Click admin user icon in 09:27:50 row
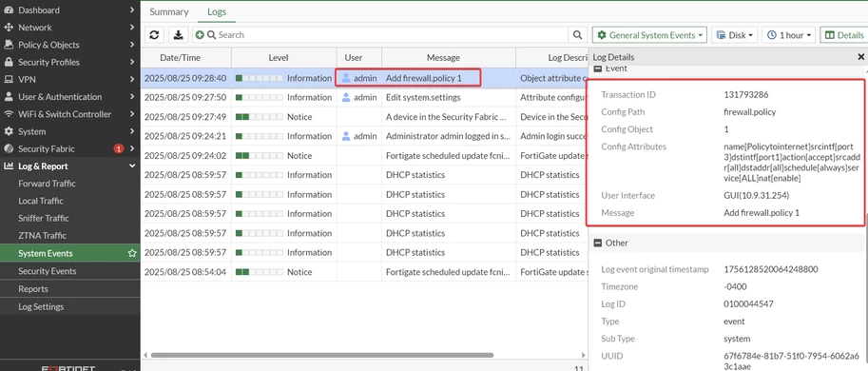The width and height of the screenshot is (868, 371). click(x=346, y=97)
